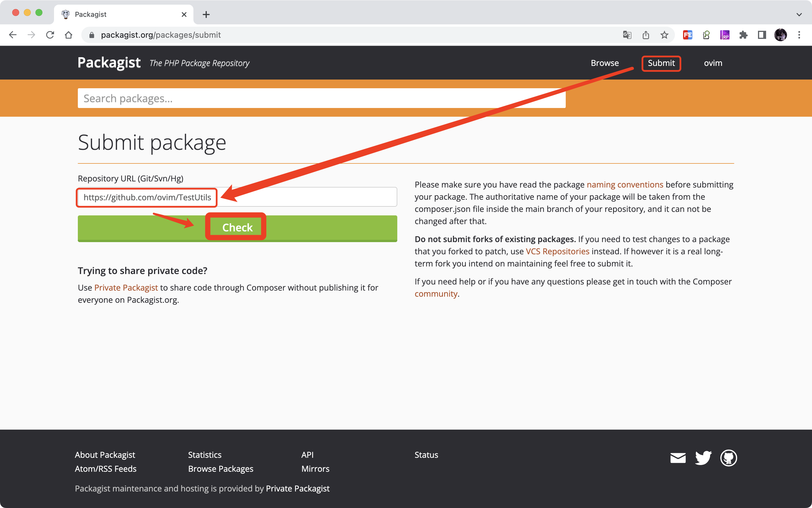
Task: Open the Browse navigation item
Action: (604, 63)
